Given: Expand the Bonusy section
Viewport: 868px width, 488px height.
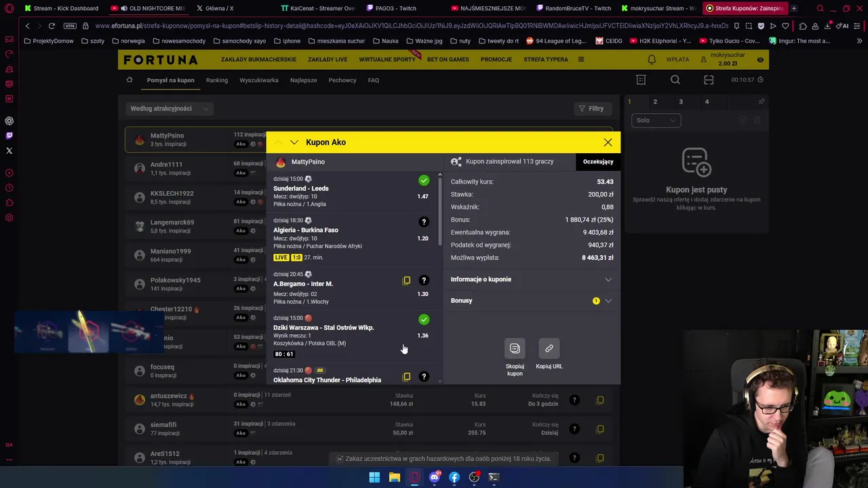Looking at the screenshot, I should click(531, 300).
